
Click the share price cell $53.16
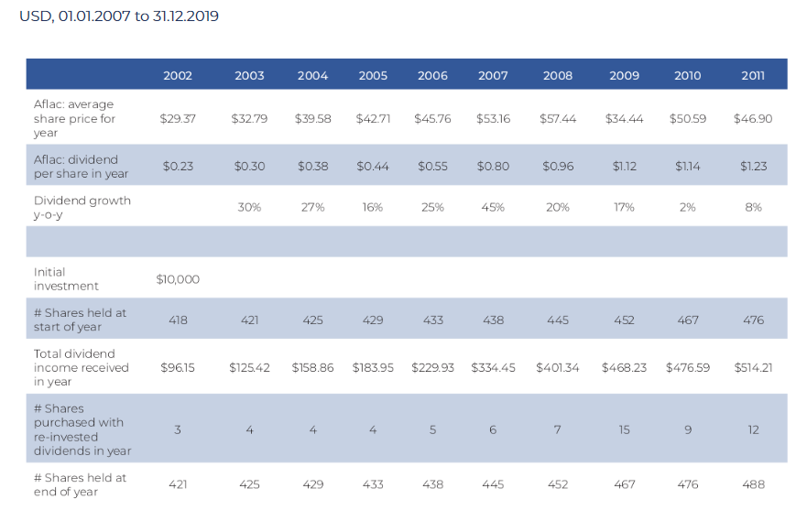493,119
